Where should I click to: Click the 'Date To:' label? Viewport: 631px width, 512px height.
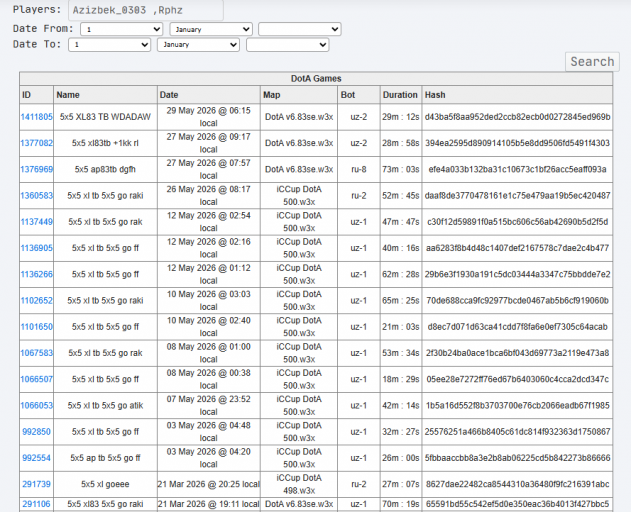37,44
